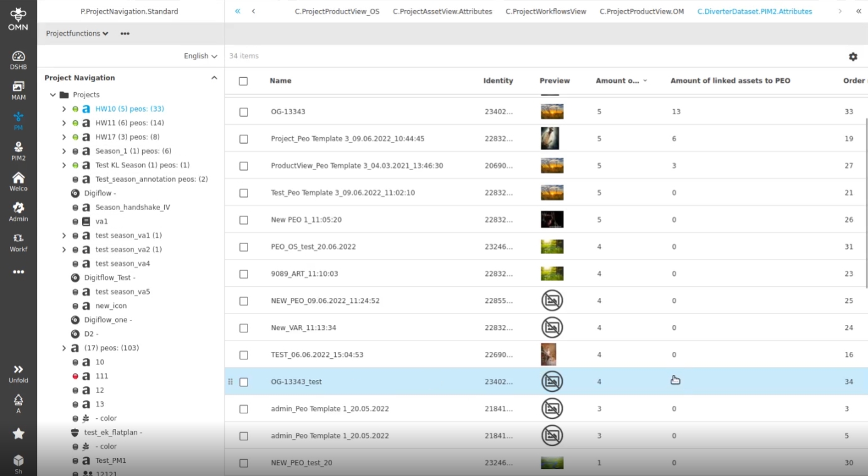The width and height of the screenshot is (868, 476).
Task: Open table settings gear icon
Action: point(853,56)
